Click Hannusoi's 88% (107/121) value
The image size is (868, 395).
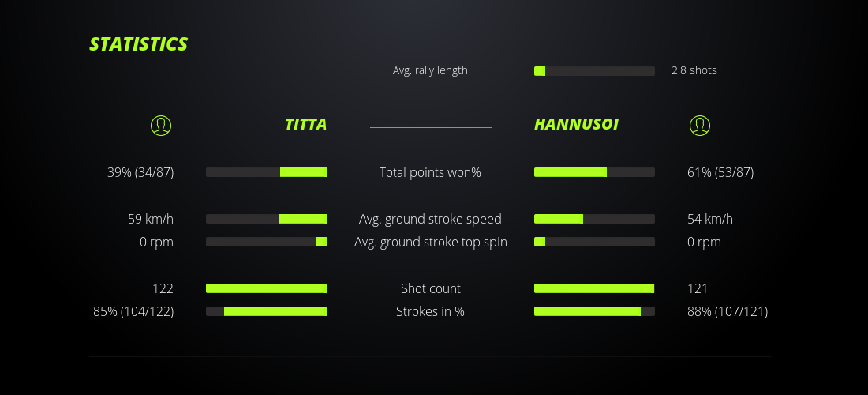pyautogui.click(x=727, y=311)
